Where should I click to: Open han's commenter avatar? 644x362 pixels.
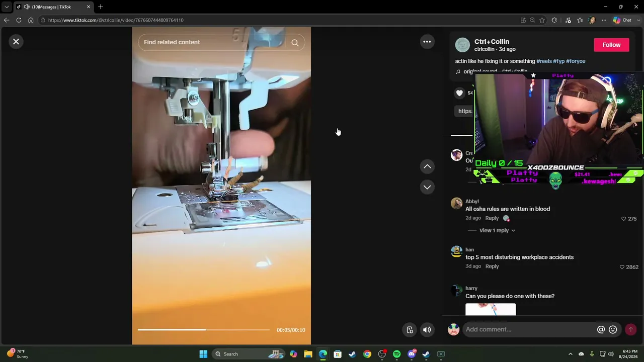click(456, 251)
